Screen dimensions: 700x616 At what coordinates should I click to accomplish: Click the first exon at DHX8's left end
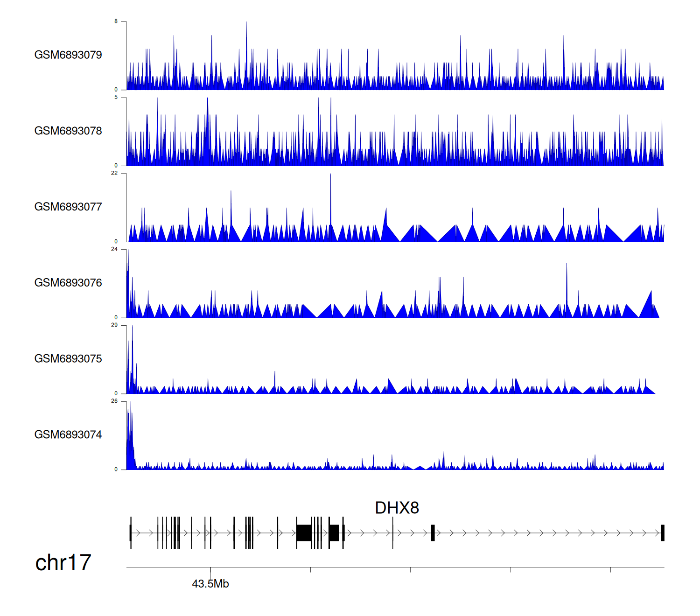(x=131, y=532)
